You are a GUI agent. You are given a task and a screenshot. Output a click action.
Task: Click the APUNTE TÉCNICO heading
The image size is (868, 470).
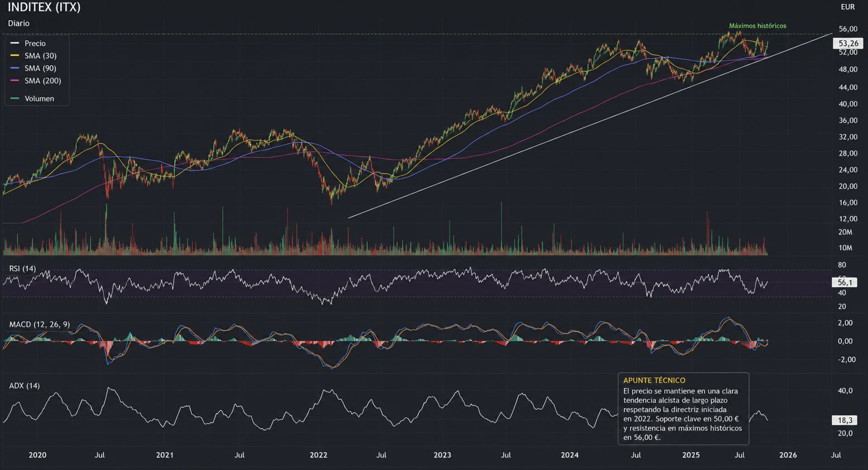pyautogui.click(x=654, y=381)
